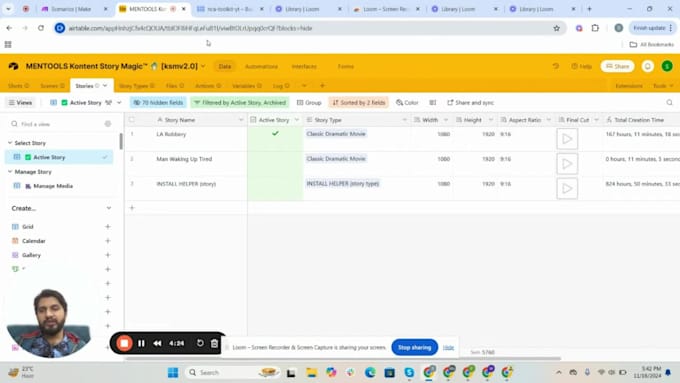Click the row height icon in view toolbar
The height and width of the screenshot is (383, 680).
pos(432,103)
